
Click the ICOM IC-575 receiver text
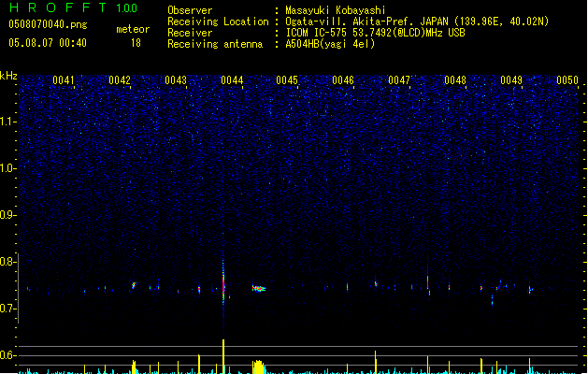(376, 33)
